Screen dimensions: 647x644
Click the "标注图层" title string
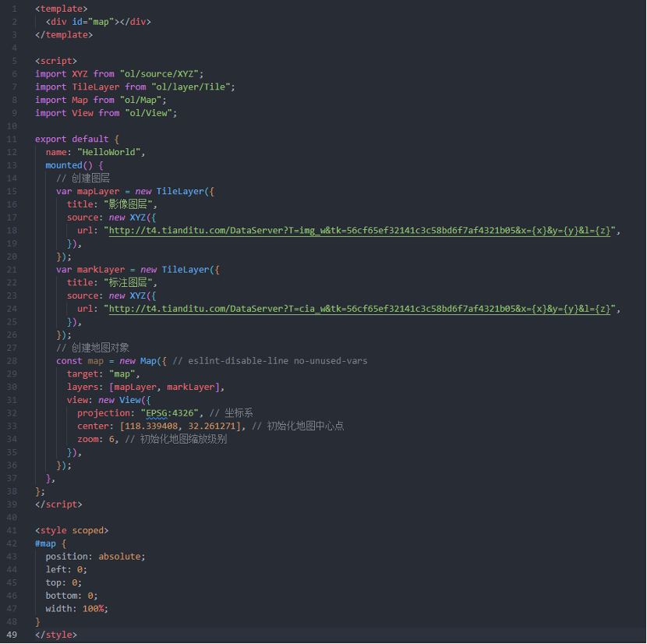(x=128, y=283)
